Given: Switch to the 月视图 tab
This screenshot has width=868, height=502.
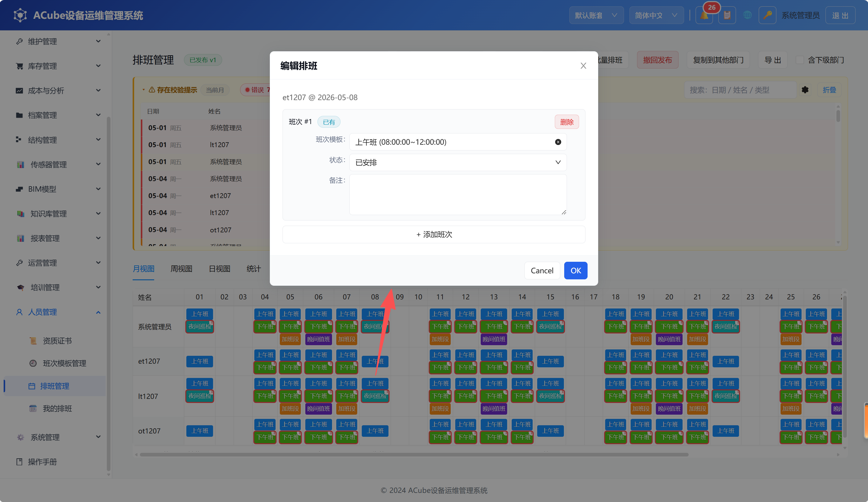Looking at the screenshot, I should tap(144, 268).
